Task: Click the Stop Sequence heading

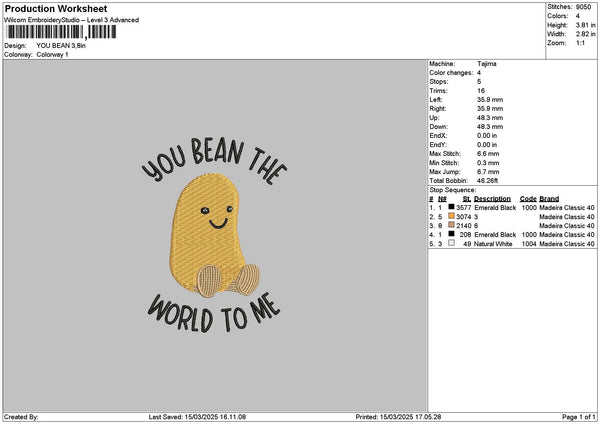Action: pyautogui.click(x=452, y=189)
